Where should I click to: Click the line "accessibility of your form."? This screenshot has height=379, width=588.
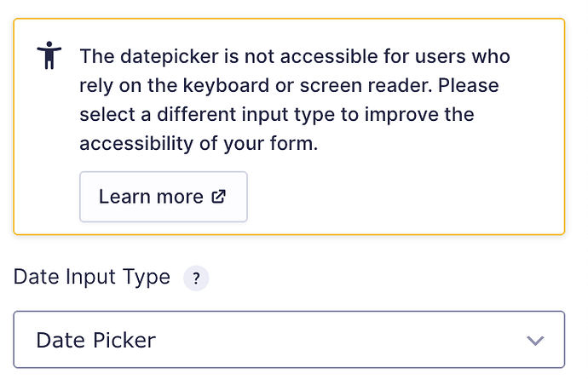click(x=199, y=143)
